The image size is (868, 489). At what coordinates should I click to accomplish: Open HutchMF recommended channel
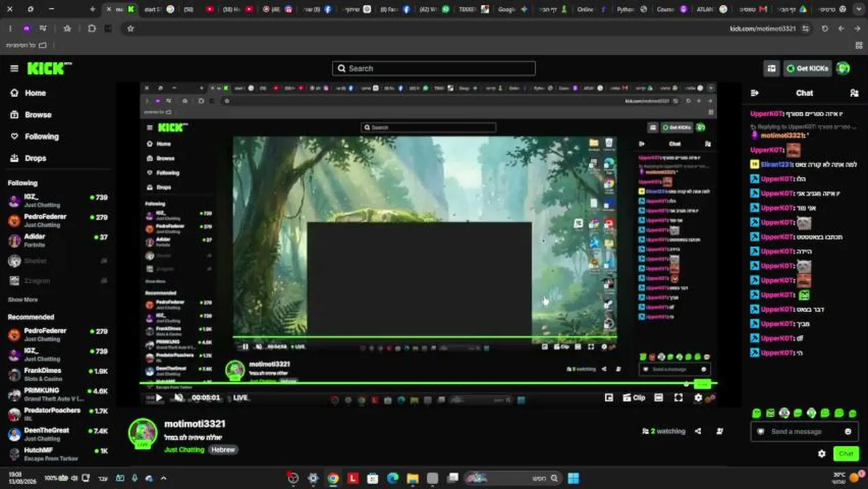58,454
